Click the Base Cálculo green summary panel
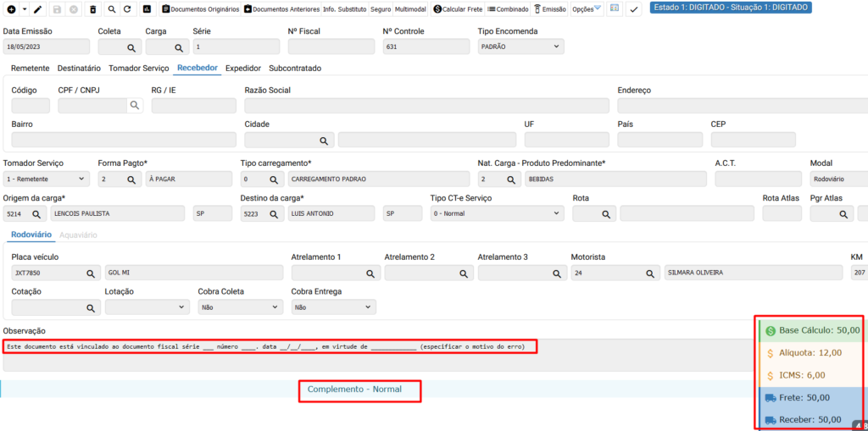 pyautogui.click(x=812, y=330)
